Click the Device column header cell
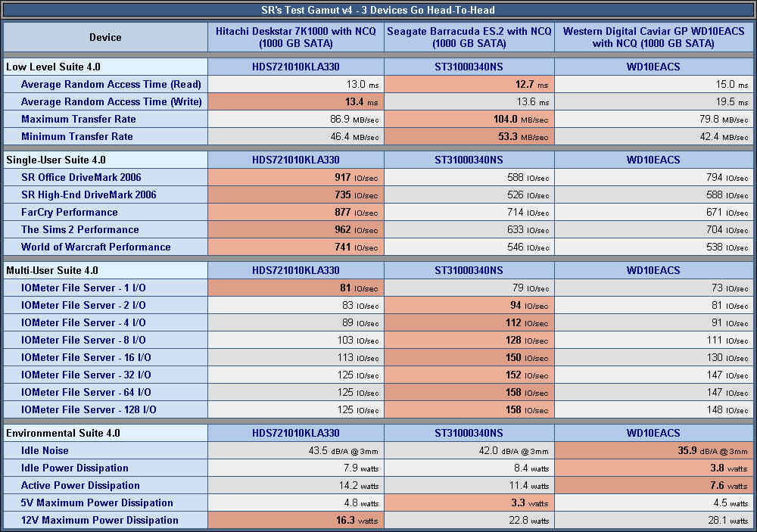Image resolution: width=757 pixels, height=532 pixels. [x=105, y=37]
